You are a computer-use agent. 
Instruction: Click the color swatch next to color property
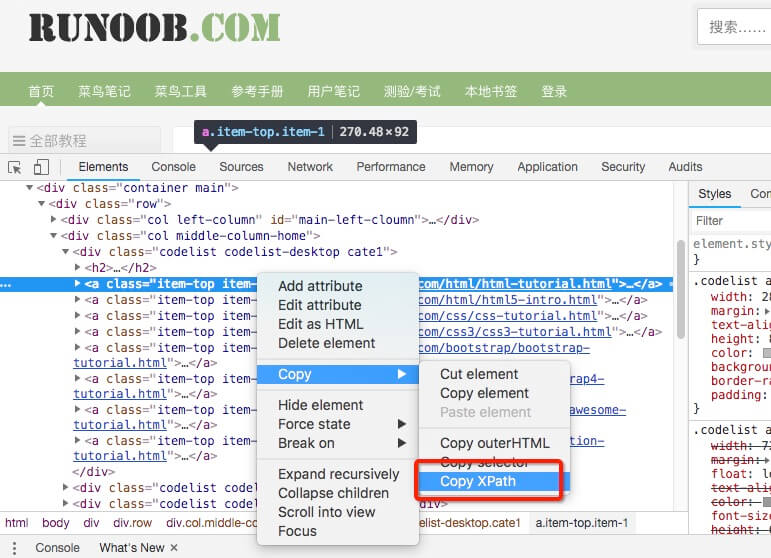767,353
